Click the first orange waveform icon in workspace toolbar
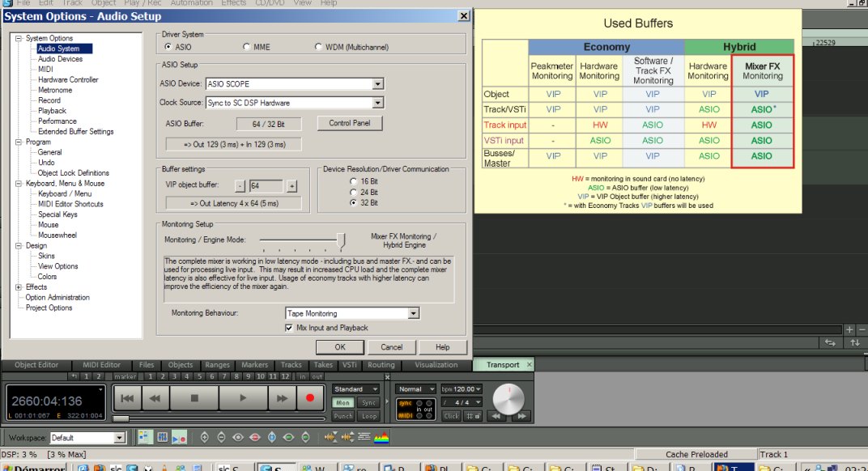This screenshot has width=868, height=471. [x=330, y=437]
